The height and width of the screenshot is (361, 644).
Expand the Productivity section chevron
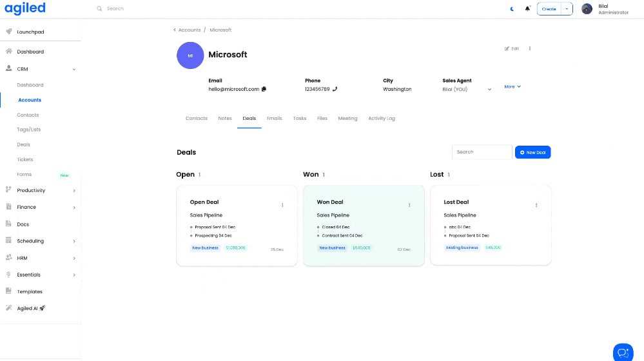point(74,191)
